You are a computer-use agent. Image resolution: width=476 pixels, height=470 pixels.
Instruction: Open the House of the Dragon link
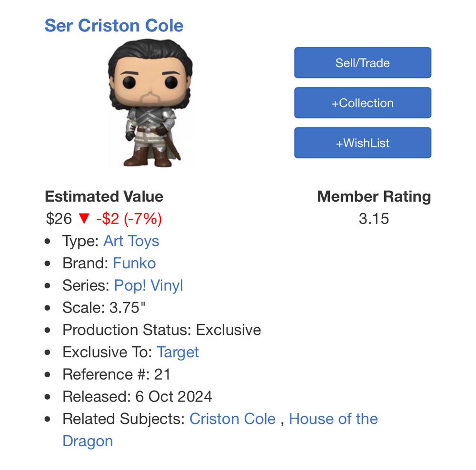coord(333,419)
